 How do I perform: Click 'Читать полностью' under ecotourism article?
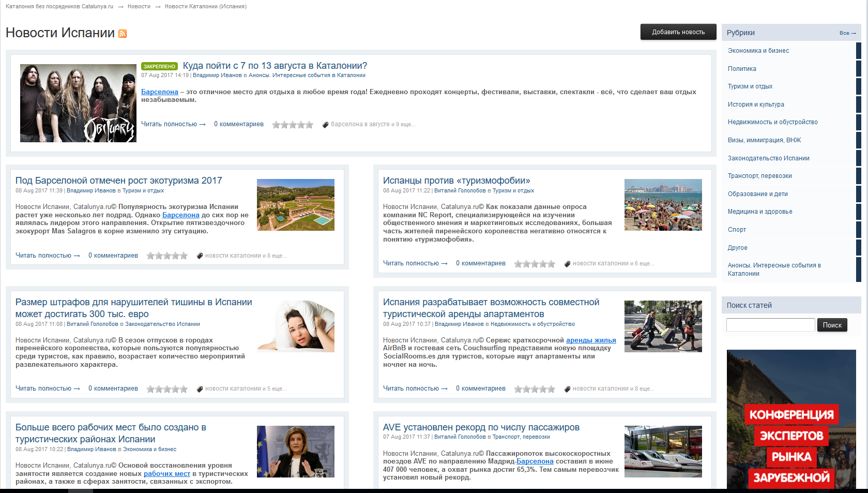[x=48, y=256]
